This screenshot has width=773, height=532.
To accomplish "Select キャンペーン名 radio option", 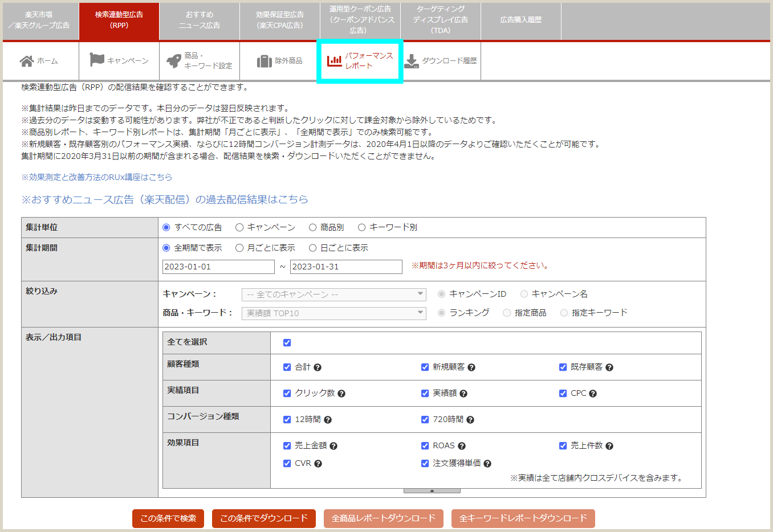I will click(x=524, y=294).
